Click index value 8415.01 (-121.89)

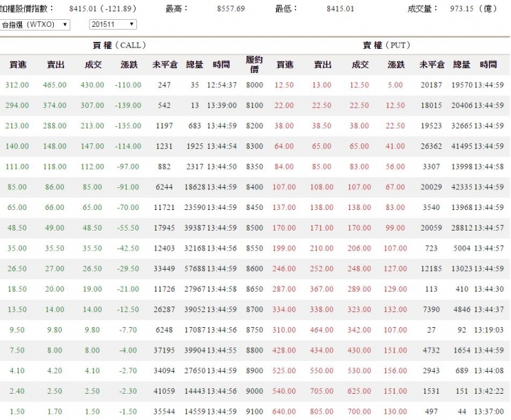click(x=103, y=9)
